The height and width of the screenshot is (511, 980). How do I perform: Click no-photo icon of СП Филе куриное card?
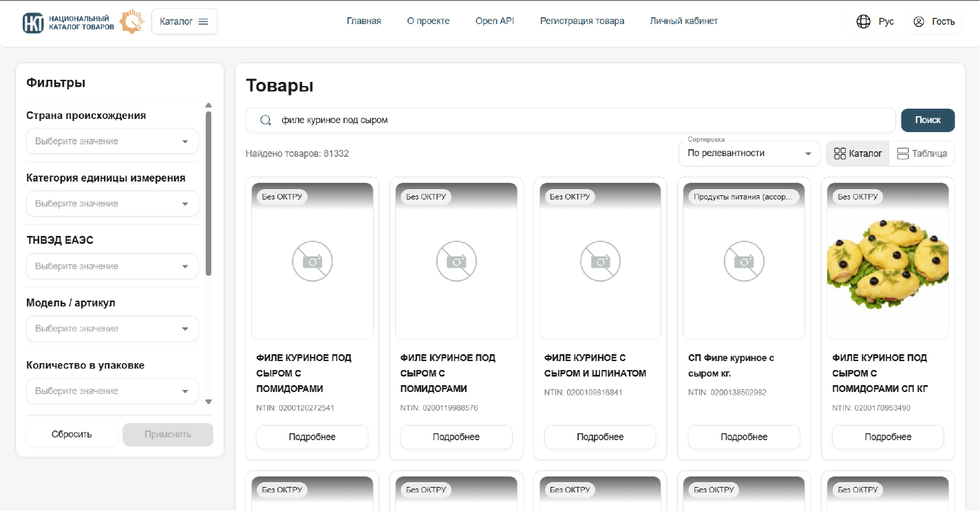click(744, 261)
